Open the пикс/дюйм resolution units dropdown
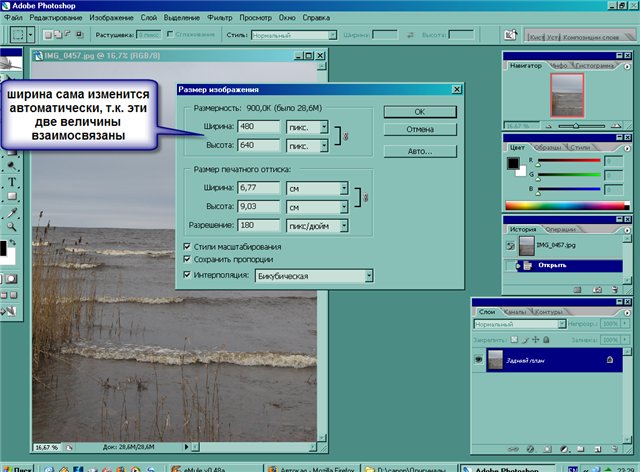 (x=343, y=226)
